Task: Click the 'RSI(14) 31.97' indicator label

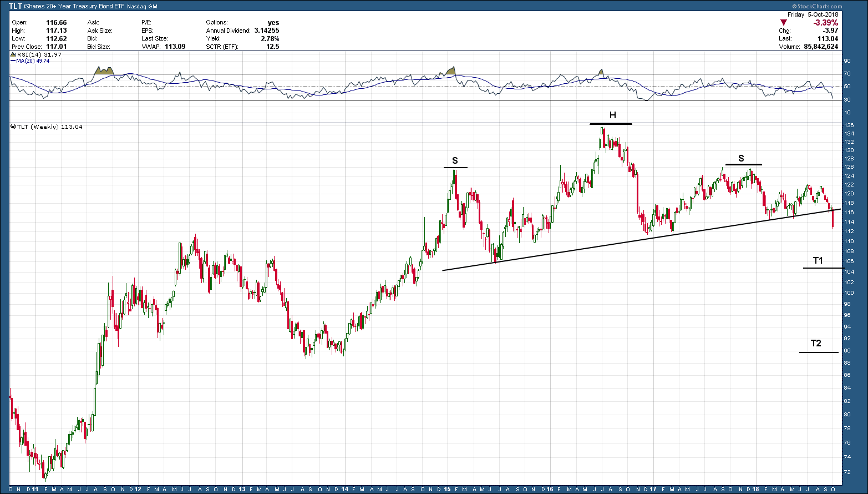Action: pyautogui.click(x=39, y=55)
